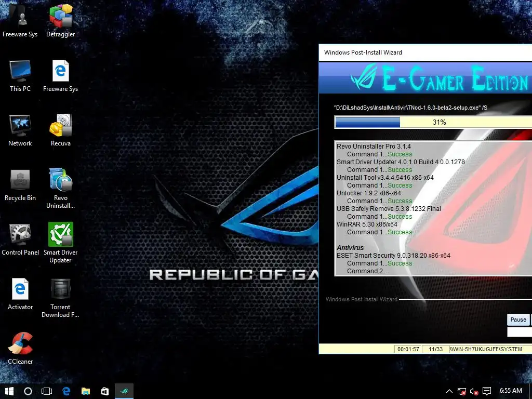532x399 pixels.
Task: Open Task View from taskbar
Action: (x=46, y=391)
